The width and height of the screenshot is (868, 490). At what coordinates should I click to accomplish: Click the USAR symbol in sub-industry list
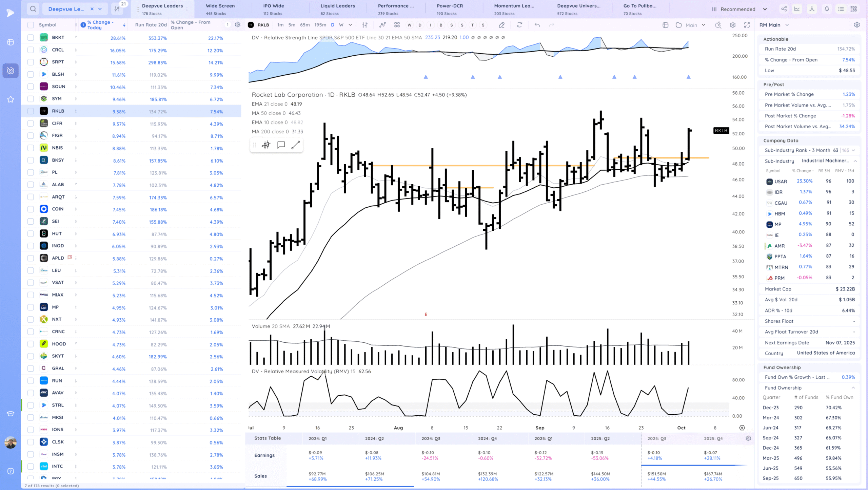(781, 182)
